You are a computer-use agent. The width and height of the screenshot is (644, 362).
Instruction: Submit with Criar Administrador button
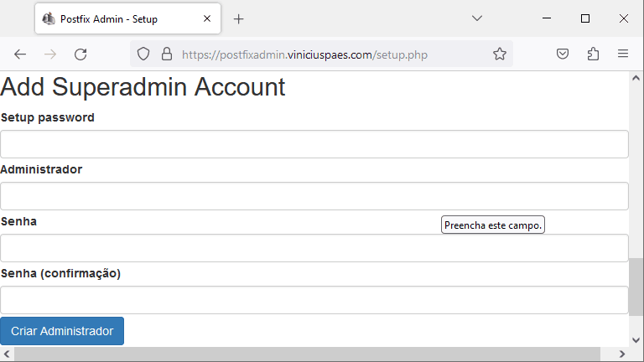tap(62, 331)
